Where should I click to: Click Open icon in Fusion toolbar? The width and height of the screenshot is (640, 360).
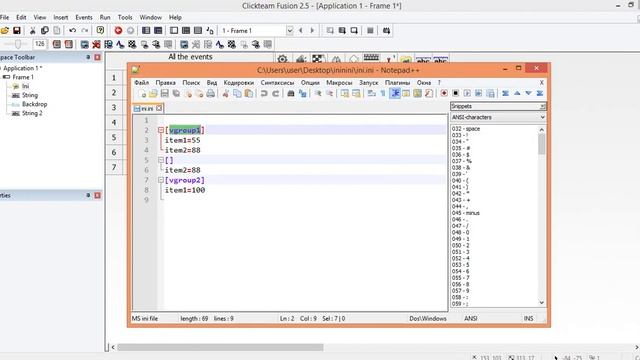pos(4,31)
